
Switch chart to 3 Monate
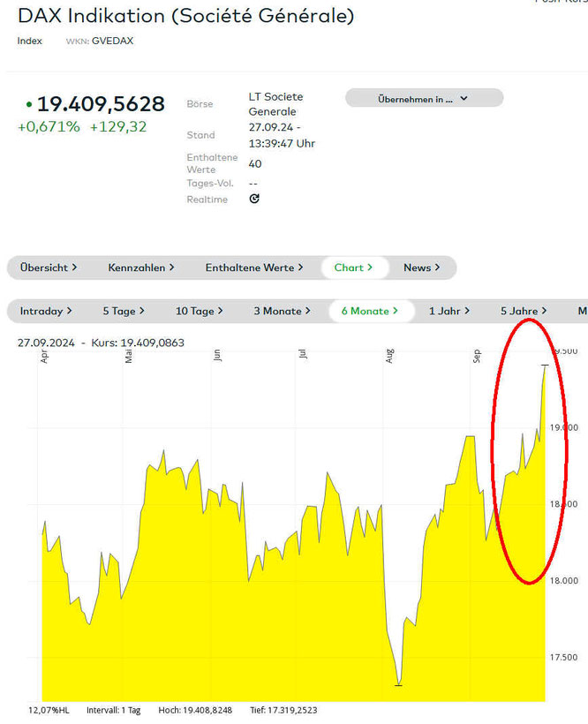tap(282, 311)
